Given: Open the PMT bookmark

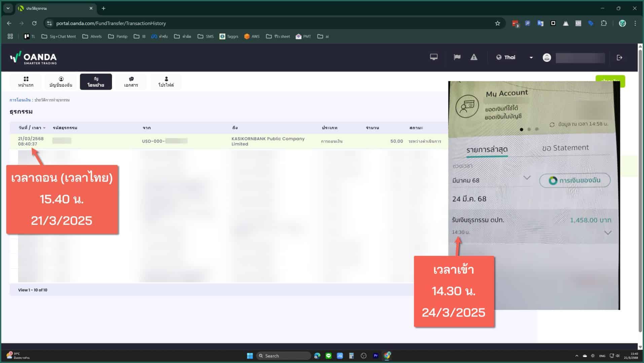Looking at the screenshot, I should [303, 36].
